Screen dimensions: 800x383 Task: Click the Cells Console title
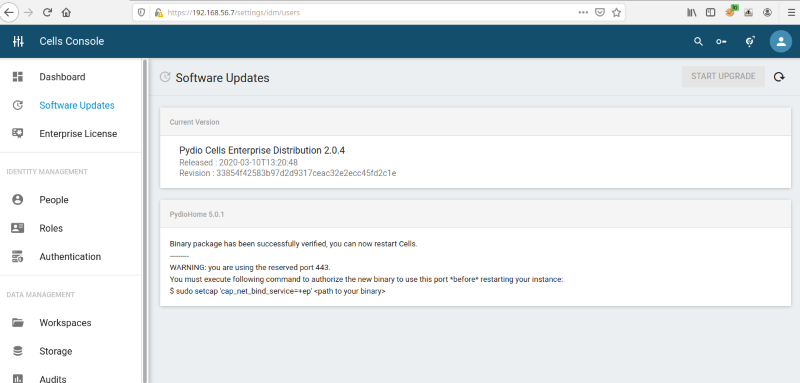[x=72, y=41]
